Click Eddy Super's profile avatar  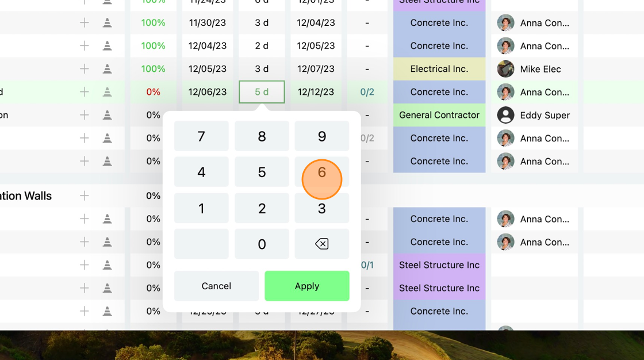pos(505,115)
